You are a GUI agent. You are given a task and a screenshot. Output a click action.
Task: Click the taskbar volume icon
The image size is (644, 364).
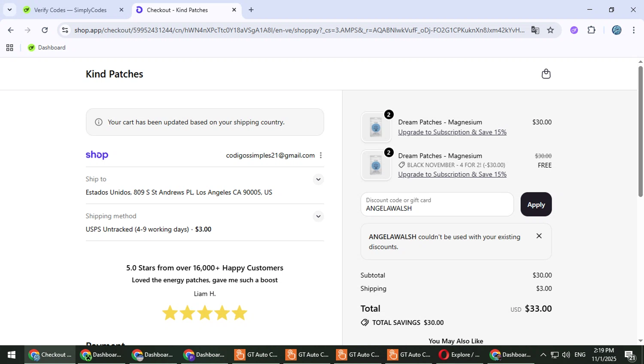[x=566, y=355]
